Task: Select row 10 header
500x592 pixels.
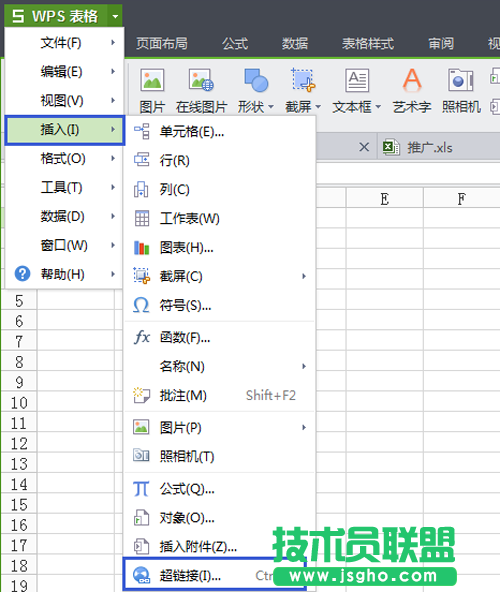Action: pyautogui.click(x=19, y=403)
